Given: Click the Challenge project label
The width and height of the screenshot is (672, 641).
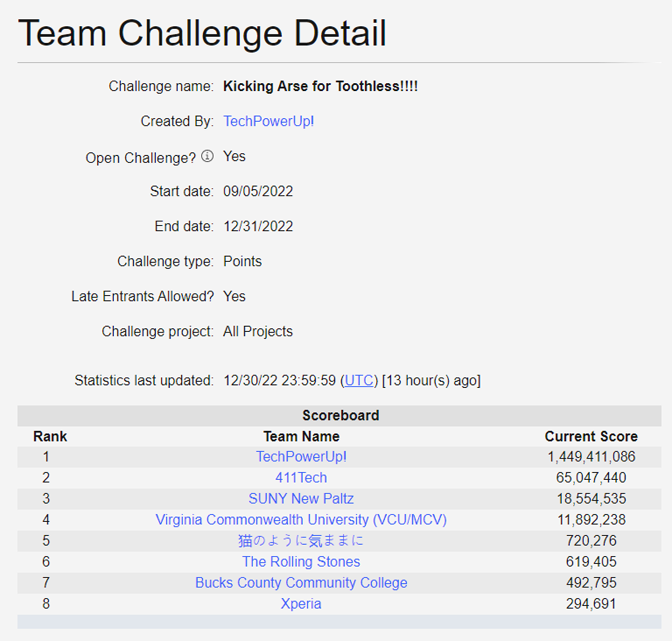Looking at the screenshot, I should [x=157, y=332].
